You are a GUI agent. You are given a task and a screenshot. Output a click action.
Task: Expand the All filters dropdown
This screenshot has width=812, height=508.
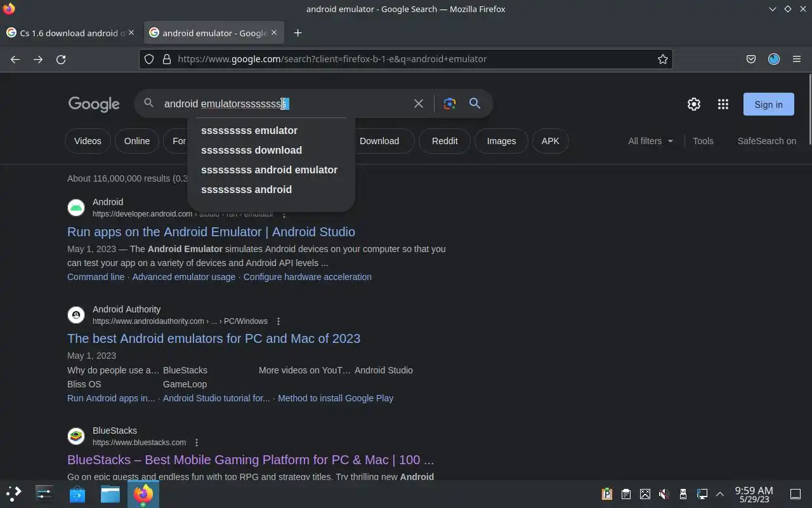(x=651, y=141)
